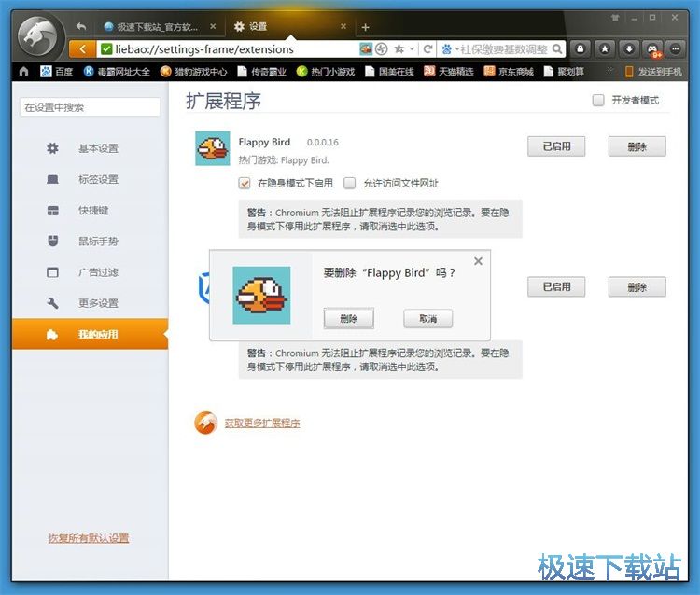Open the 天猫精选 bookmark
The width and height of the screenshot is (700, 595).
tap(448, 72)
